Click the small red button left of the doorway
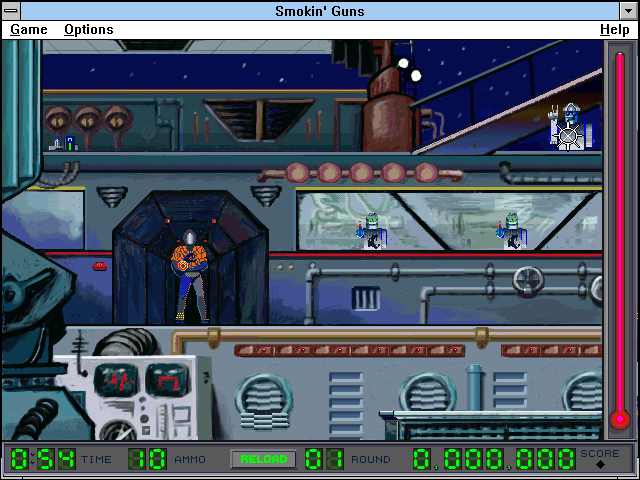 click(99, 266)
